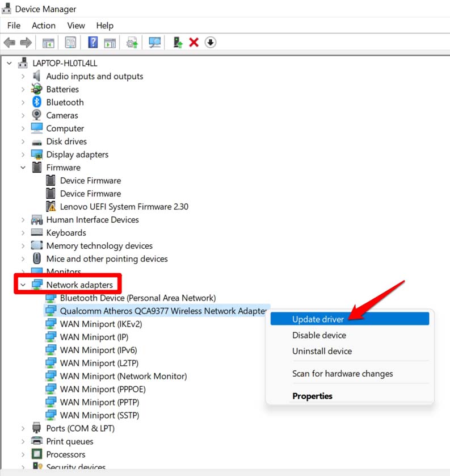450x476 pixels.
Task: Click the Keyboards category icon
Action: (37, 232)
